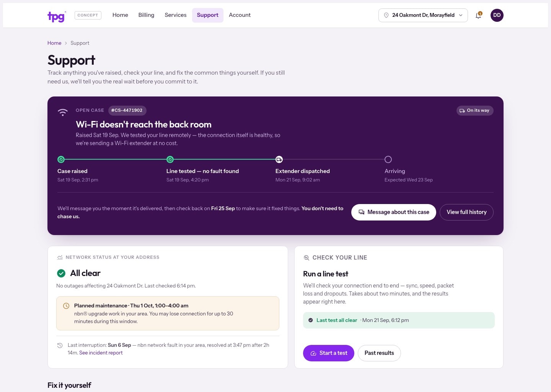Click the gauge icon in Start a test

click(313, 353)
